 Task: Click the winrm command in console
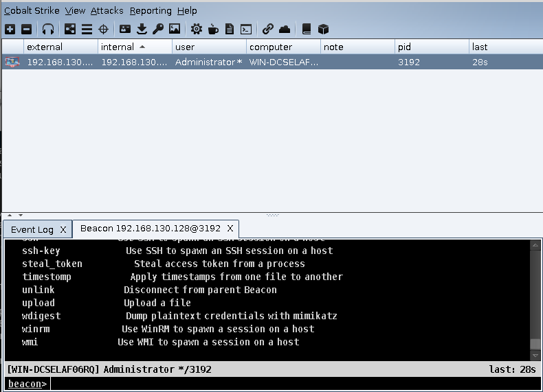point(36,329)
